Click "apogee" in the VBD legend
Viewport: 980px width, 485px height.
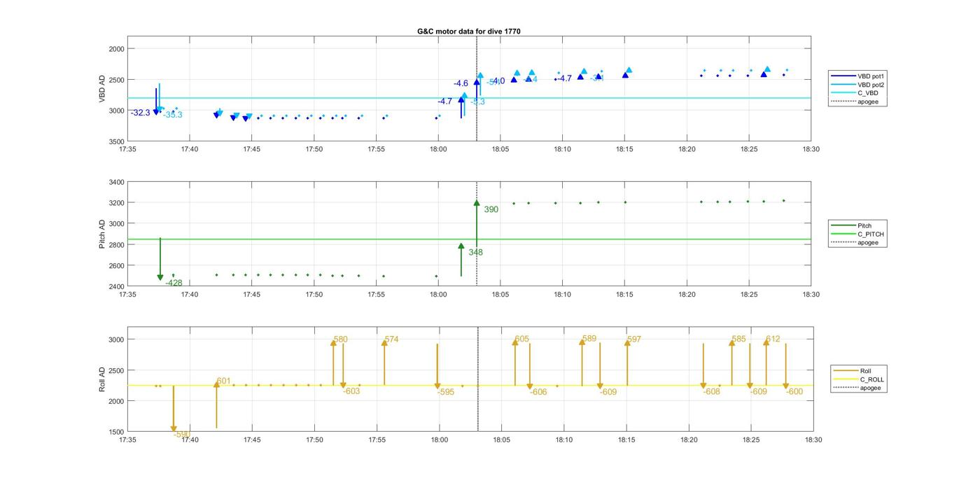tap(868, 102)
